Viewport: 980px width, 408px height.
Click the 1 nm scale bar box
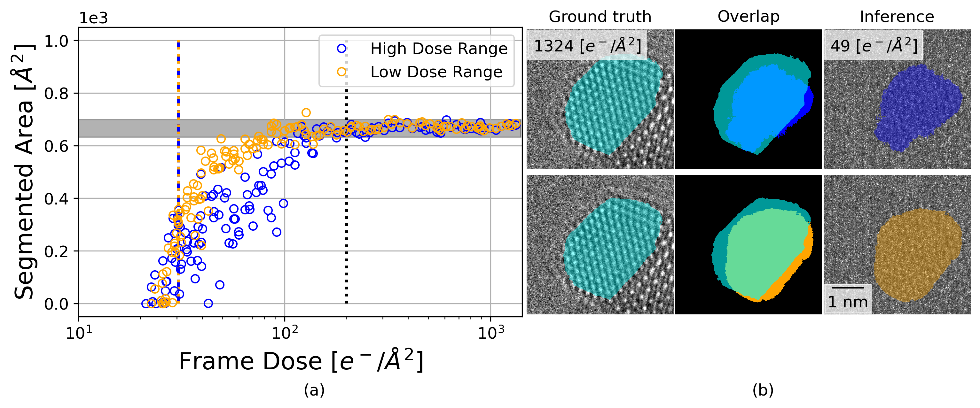pos(848,298)
